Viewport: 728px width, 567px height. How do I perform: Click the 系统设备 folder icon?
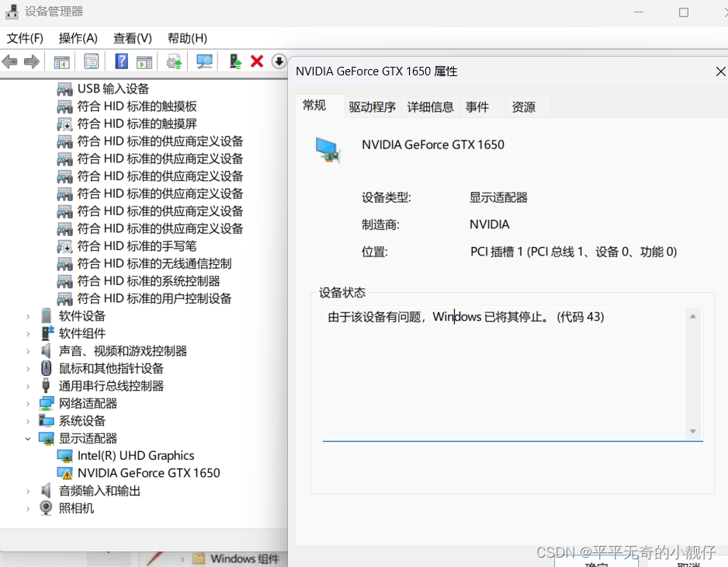(x=47, y=421)
